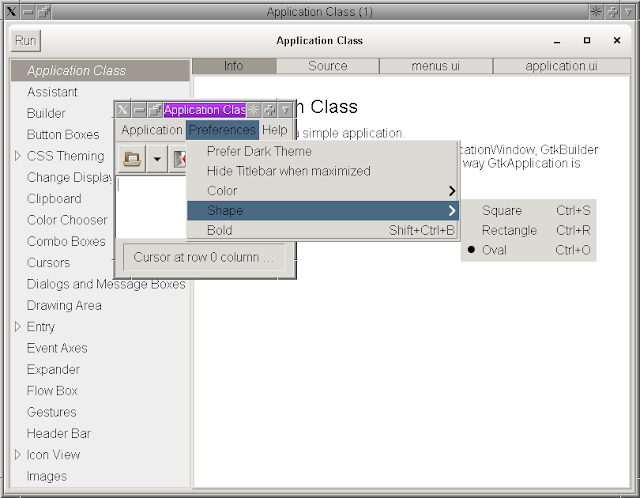Expand the Icon View tree item
640x498 pixels.
[18, 454]
